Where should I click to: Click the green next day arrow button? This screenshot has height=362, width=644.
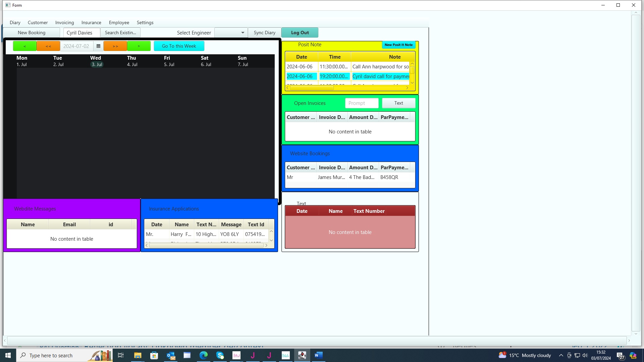click(139, 46)
